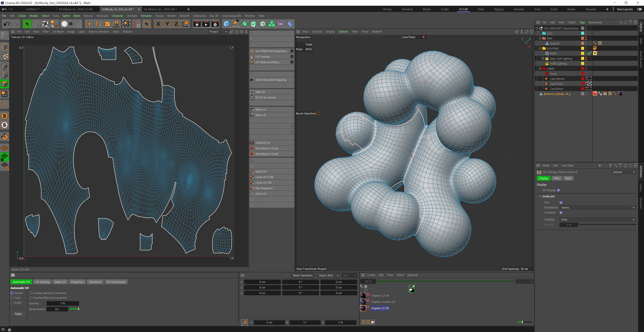Viewport: 644px width, 332px height.
Task: Open the Shading Lines dropdown
Action: (x=598, y=219)
